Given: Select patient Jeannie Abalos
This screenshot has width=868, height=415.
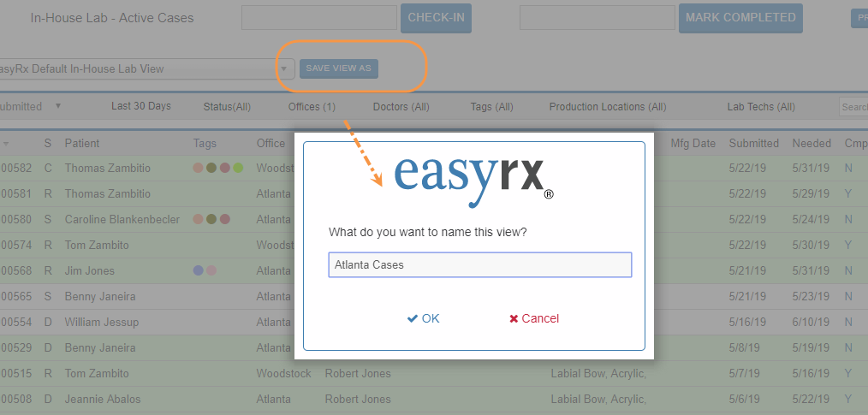Looking at the screenshot, I should point(103,399).
